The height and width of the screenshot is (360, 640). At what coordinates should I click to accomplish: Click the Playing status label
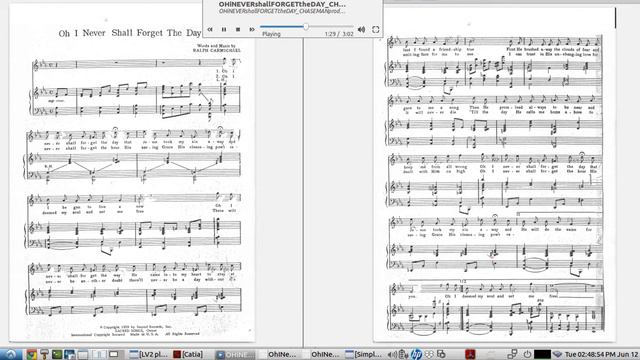[x=271, y=34]
